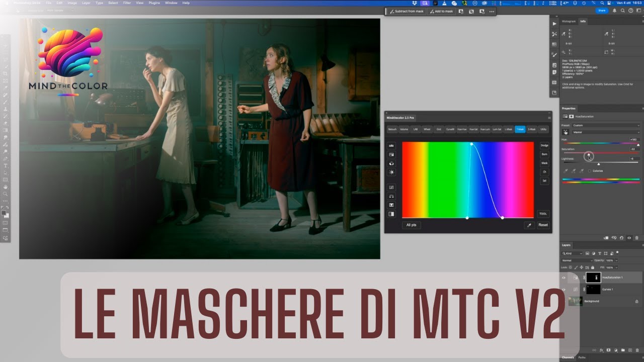Click the top curve point on hue spectrum
This screenshot has height=362, width=644.
[471, 144]
